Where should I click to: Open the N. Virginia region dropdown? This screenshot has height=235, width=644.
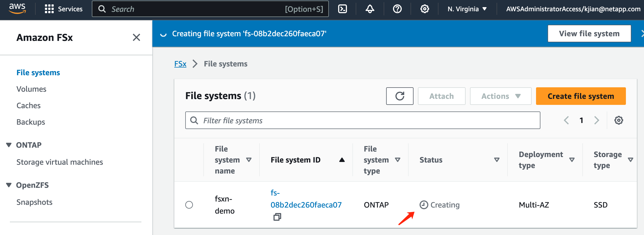[x=467, y=9]
